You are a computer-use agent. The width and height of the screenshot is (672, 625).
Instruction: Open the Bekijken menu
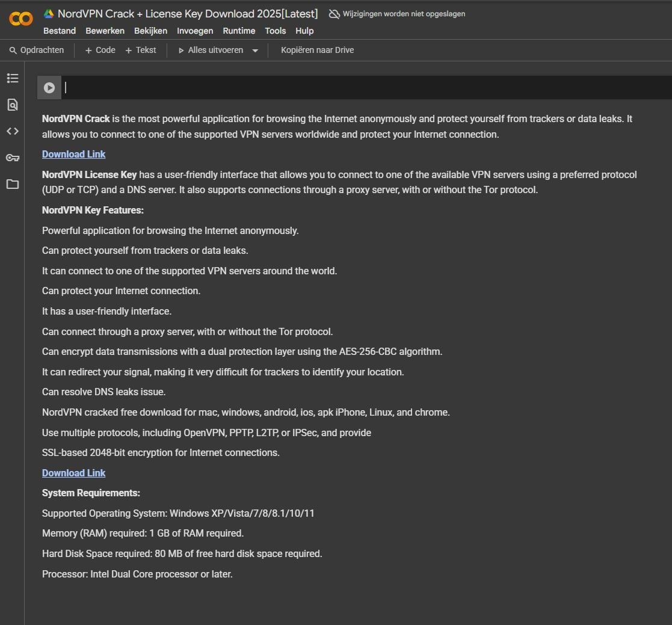150,31
